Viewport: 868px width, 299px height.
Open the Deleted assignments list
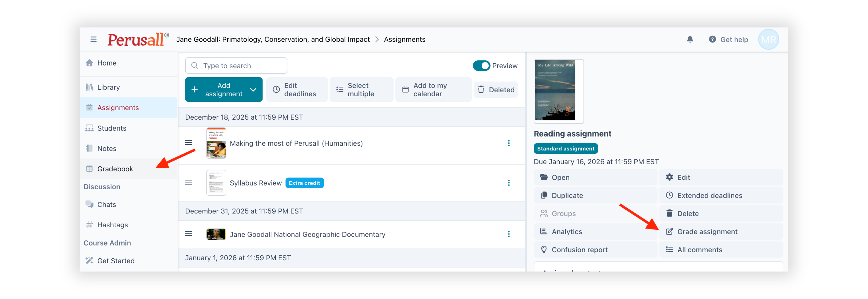coord(496,90)
